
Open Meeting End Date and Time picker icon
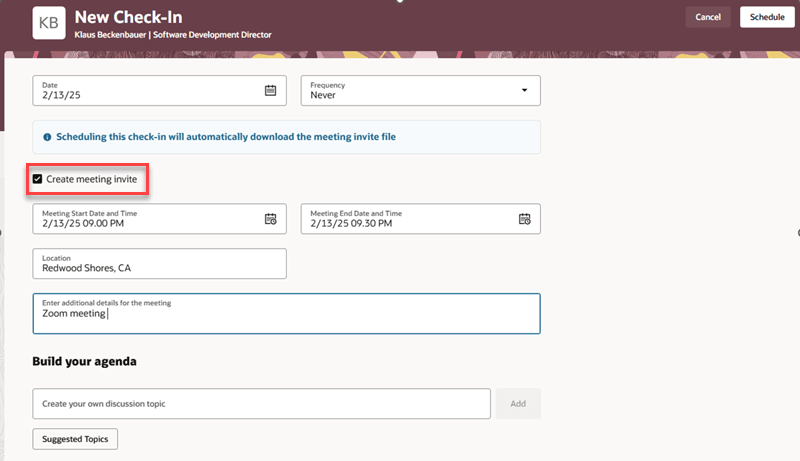[524, 219]
